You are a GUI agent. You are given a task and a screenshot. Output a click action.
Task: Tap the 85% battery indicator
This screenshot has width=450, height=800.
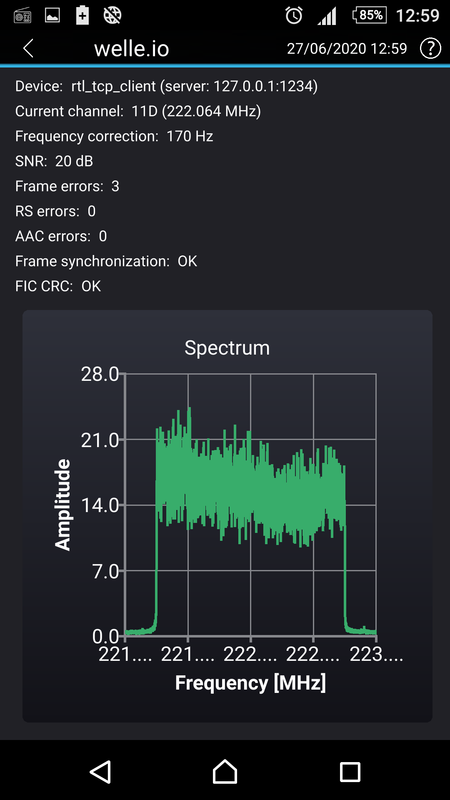click(369, 15)
